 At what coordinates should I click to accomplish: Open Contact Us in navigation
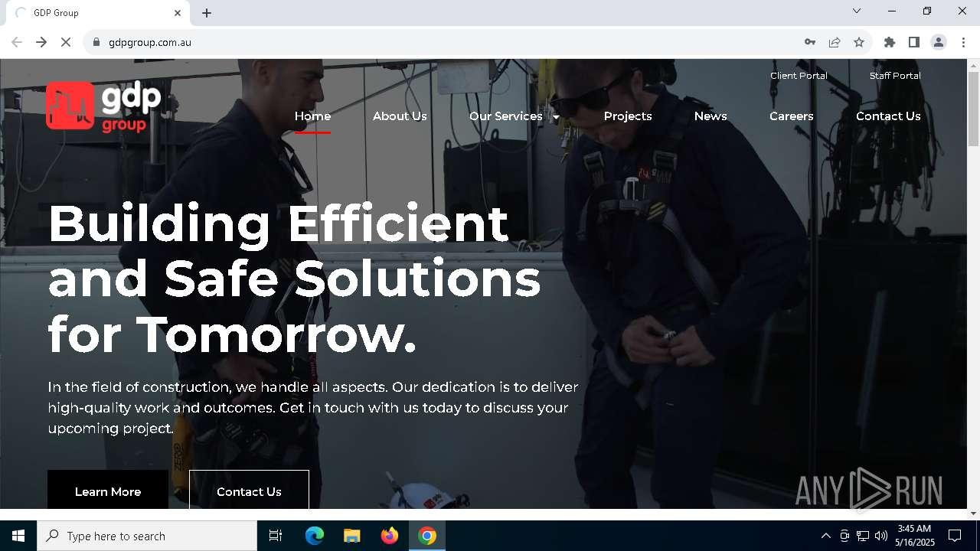pyautogui.click(x=888, y=116)
